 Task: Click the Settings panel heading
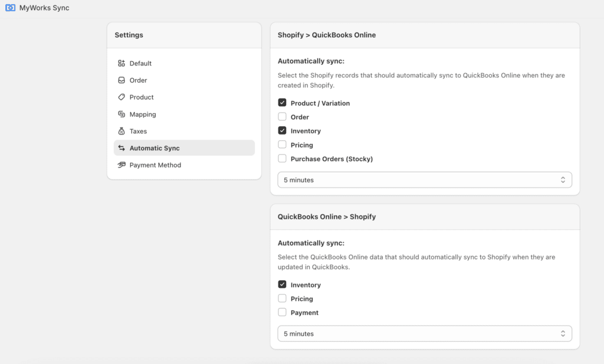pyautogui.click(x=129, y=35)
